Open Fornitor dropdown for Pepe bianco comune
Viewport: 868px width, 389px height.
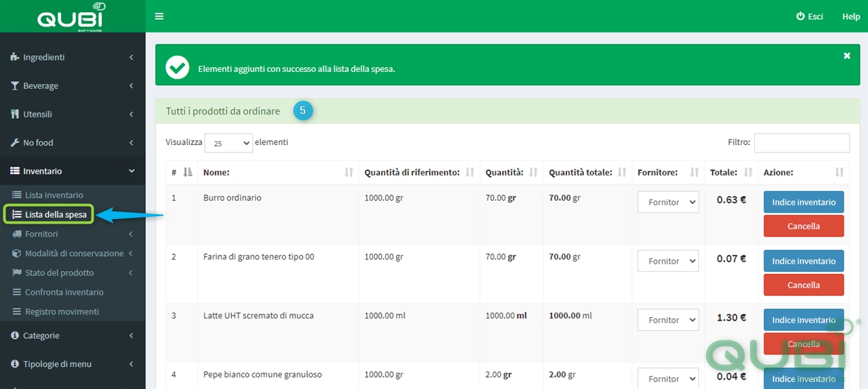click(668, 378)
